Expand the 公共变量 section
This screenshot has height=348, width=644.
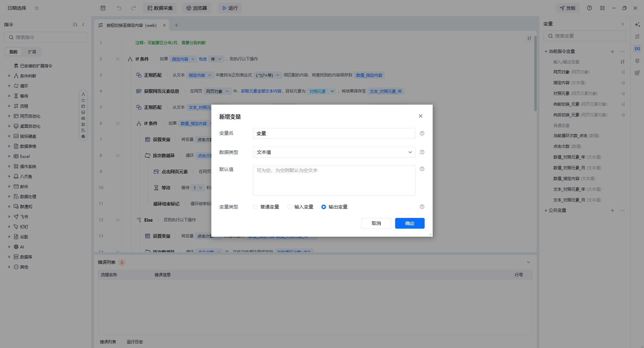point(546,211)
